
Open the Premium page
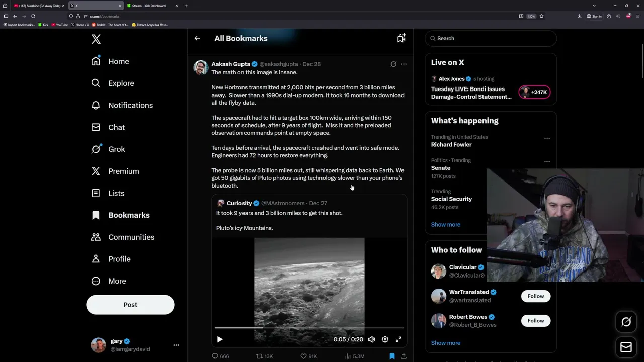[115, 171]
